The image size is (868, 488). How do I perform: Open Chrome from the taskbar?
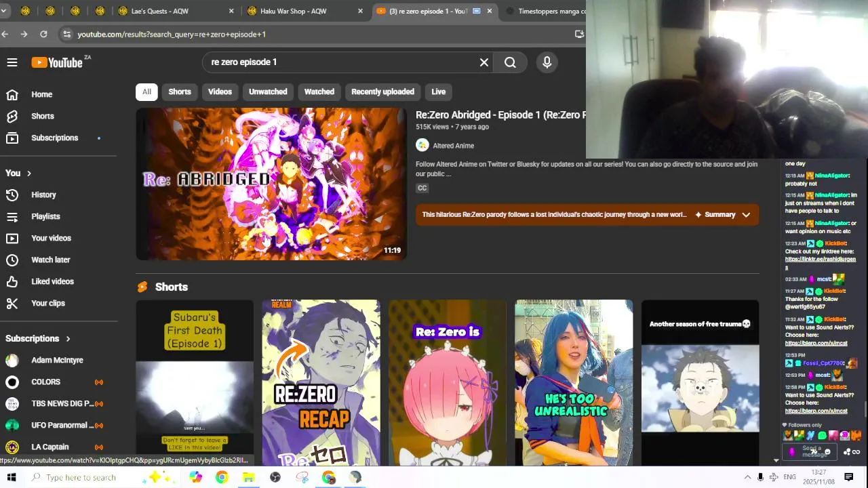pos(222,477)
